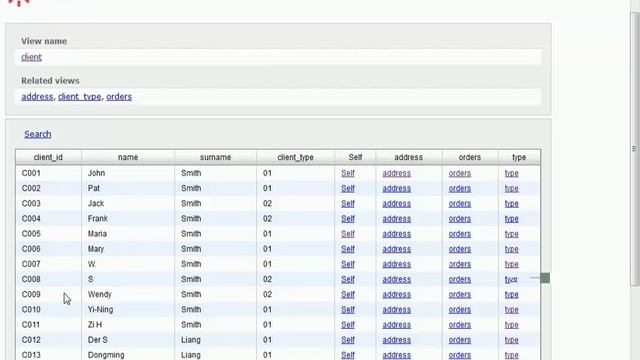Screen dimensions: 640x360
Task: Click the gray side handle beside row C008
Action: click(x=545, y=278)
